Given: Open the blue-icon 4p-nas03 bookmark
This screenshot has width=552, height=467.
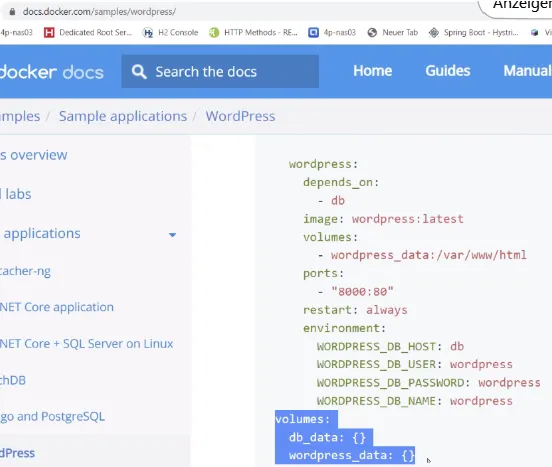Looking at the screenshot, I should click(332, 32).
